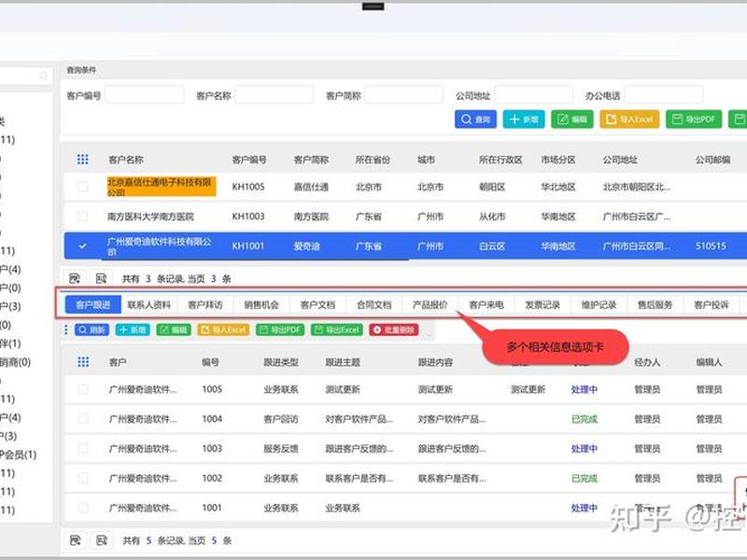Click the green 编辑 button in follow-up toolbar
The width and height of the screenshot is (747, 560).
click(174, 329)
